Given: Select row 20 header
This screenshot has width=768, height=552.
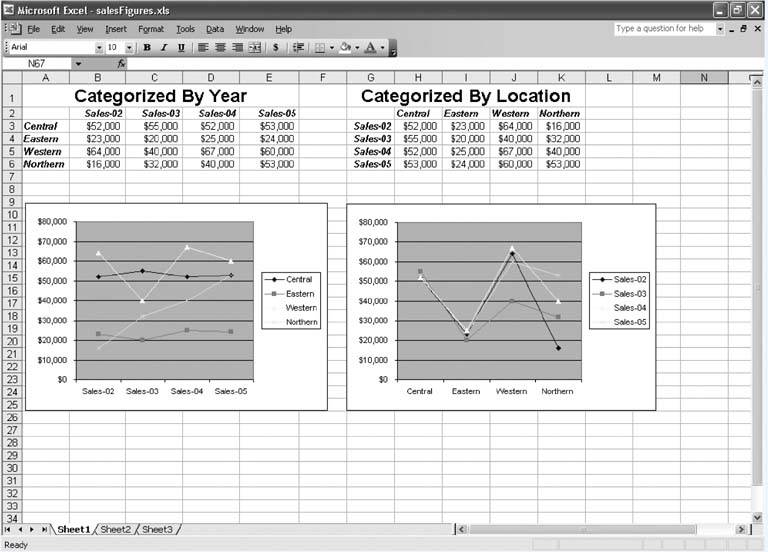Looking at the screenshot, I should [x=12, y=341].
